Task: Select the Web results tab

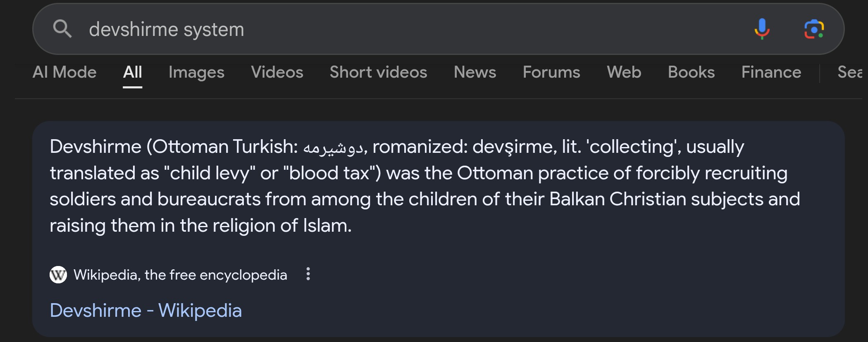Action: [x=624, y=72]
